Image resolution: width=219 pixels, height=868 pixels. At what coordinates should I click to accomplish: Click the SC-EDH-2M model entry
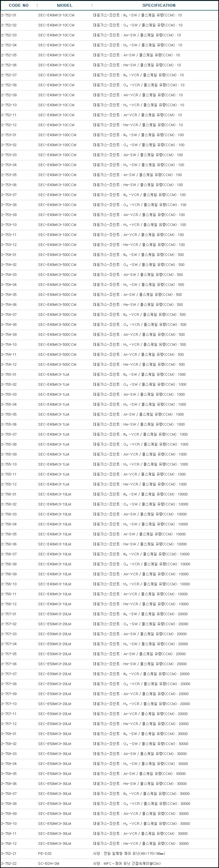49,863
